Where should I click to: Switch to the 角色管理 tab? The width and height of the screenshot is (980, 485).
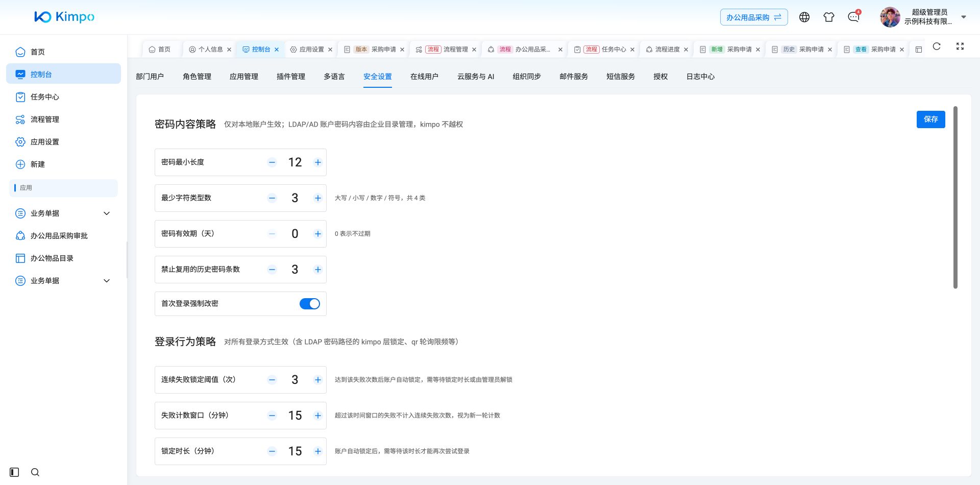coord(197,77)
